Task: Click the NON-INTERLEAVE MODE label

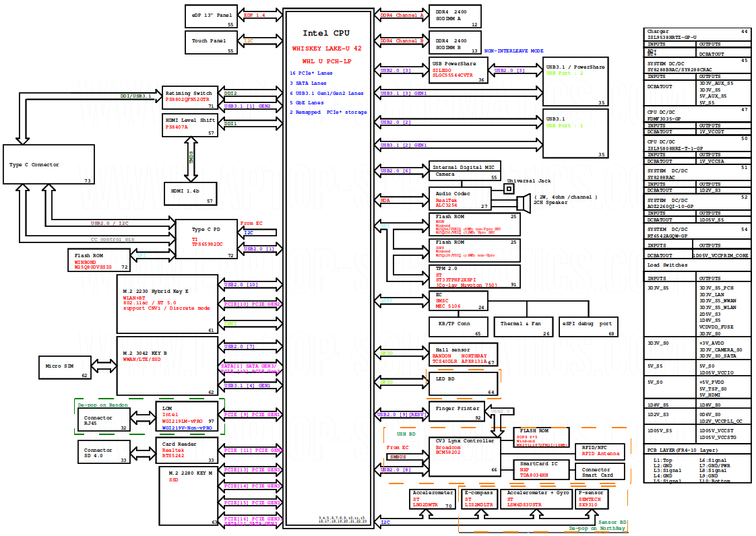Action: [x=514, y=51]
